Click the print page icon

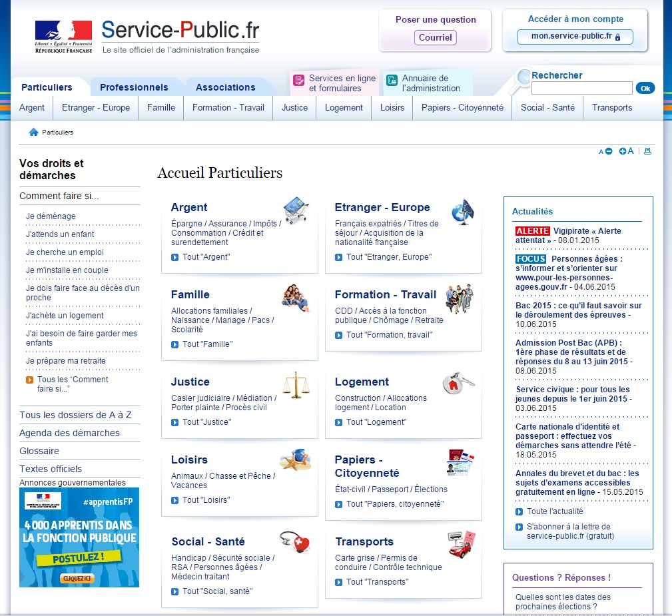647,151
